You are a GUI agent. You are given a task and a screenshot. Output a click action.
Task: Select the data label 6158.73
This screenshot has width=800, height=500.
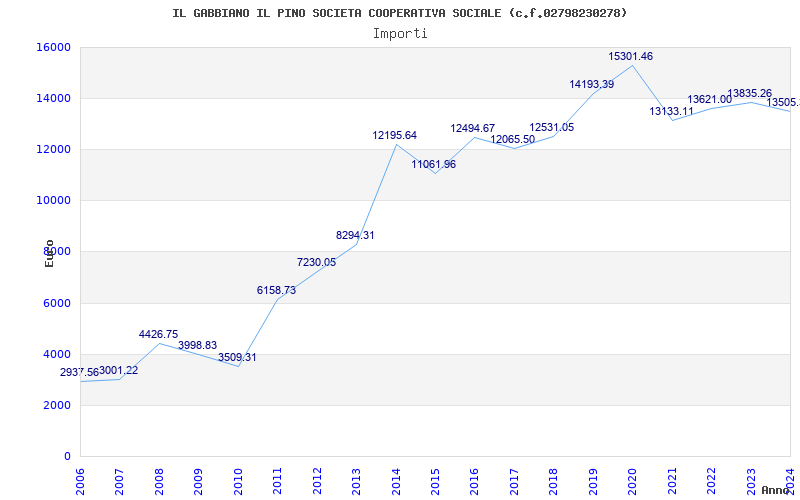pos(276,290)
